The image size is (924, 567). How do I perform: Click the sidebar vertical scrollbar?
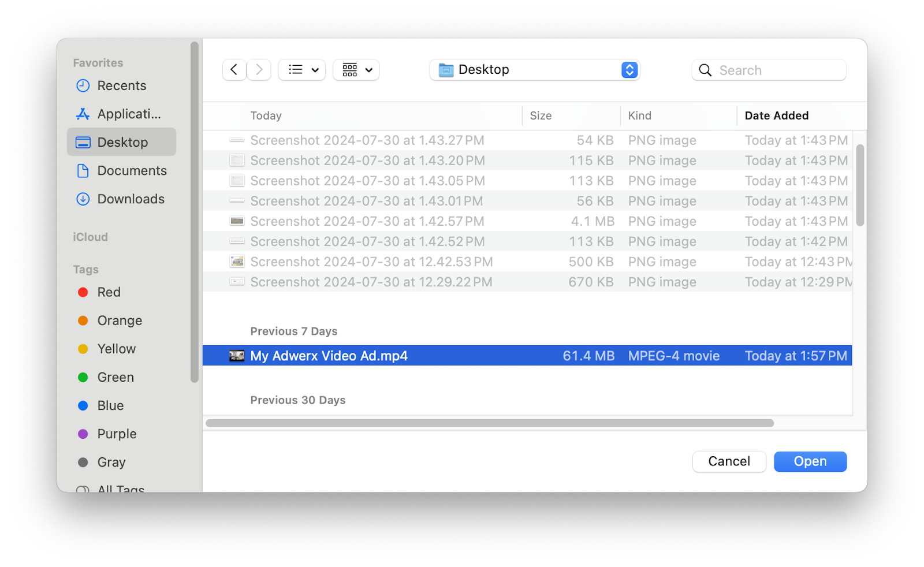195,212
